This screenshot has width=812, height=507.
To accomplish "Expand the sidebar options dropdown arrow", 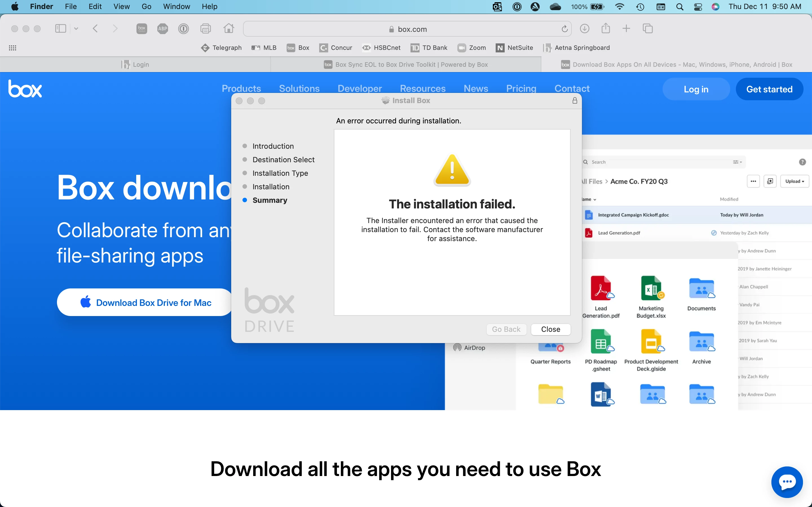I will 76,28.
